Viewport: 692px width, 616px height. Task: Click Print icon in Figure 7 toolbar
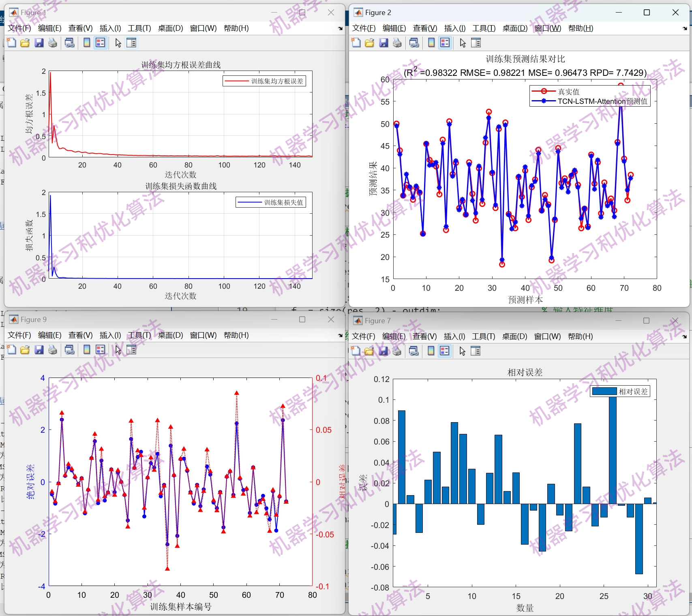(397, 351)
